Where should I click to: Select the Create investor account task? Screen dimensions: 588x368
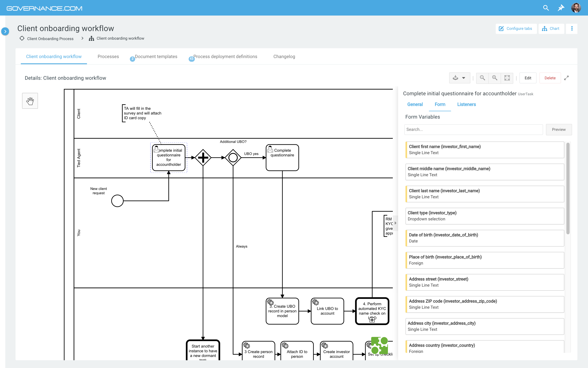[x=336, y=351]
